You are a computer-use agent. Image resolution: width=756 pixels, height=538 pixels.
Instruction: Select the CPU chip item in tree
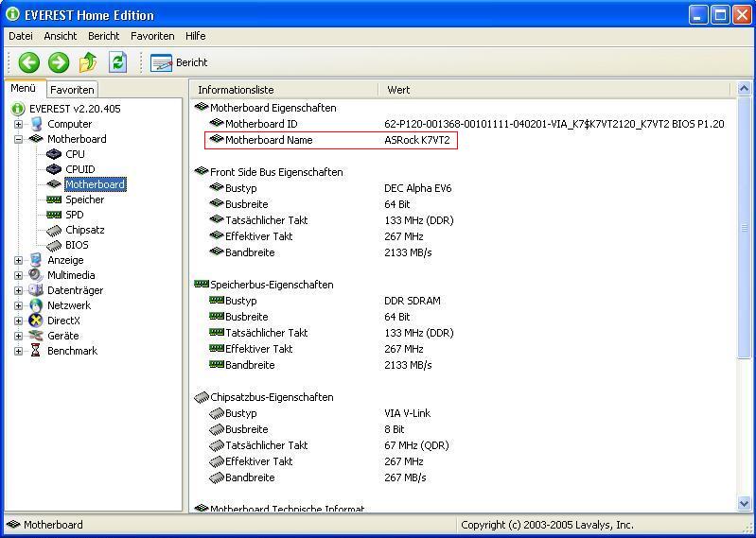pyautogui.click(x=75, y=154)
